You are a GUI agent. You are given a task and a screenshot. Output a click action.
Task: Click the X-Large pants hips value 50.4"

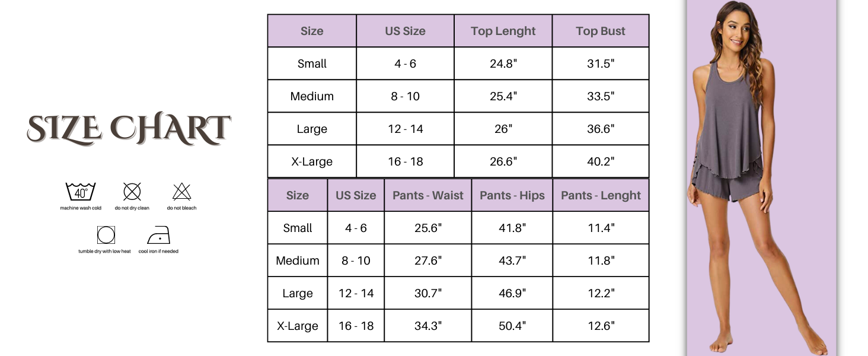[x=512, y=326]
